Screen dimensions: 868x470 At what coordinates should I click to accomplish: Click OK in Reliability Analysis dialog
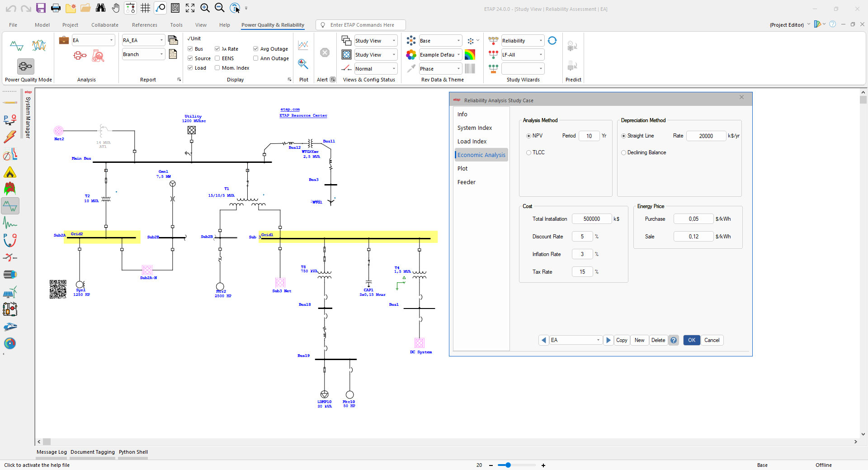692,340
